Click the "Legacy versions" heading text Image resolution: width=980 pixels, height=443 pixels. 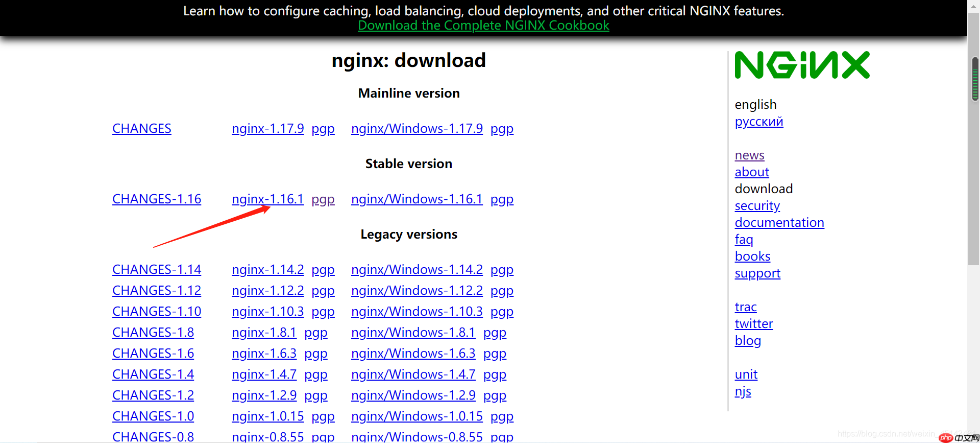[x=409, y=234]
